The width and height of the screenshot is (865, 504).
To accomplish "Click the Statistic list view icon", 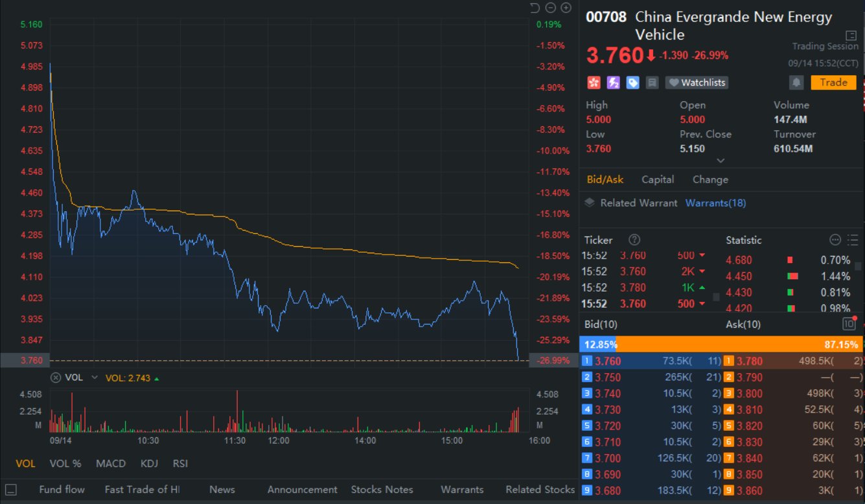I will point(853,240).
